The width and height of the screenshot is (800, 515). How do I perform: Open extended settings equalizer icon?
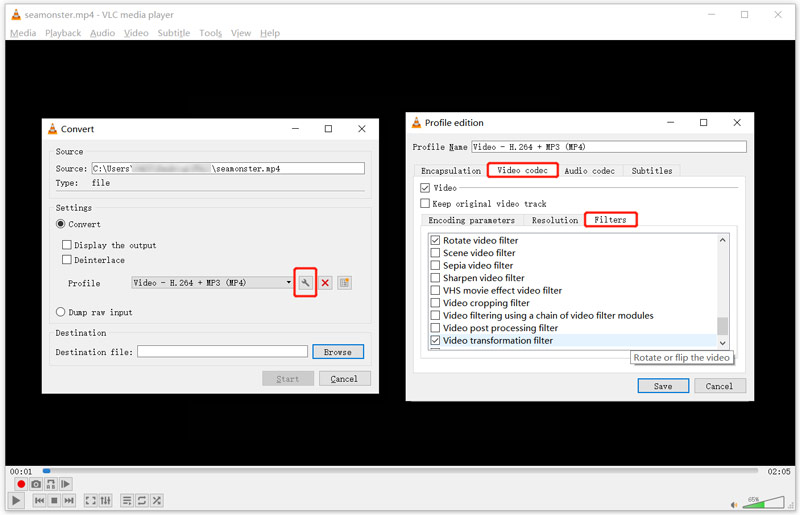(x=106, y=501)
